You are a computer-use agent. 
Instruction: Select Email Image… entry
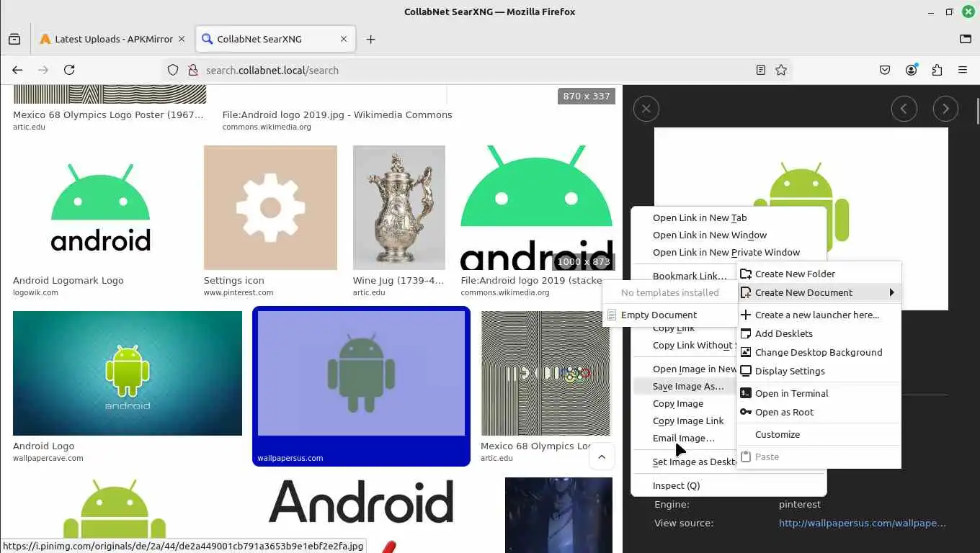(685, 438)
